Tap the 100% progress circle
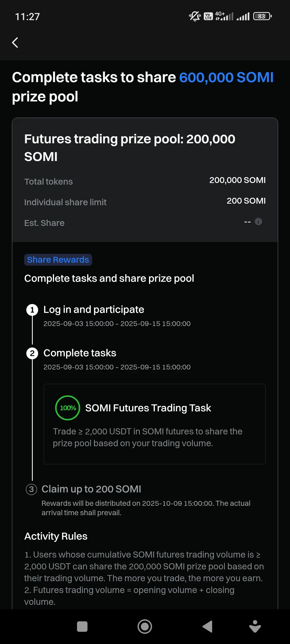 [x=68, y=408]
